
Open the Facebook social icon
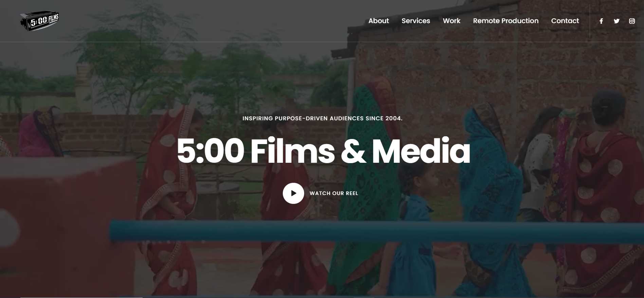(601, 21)
